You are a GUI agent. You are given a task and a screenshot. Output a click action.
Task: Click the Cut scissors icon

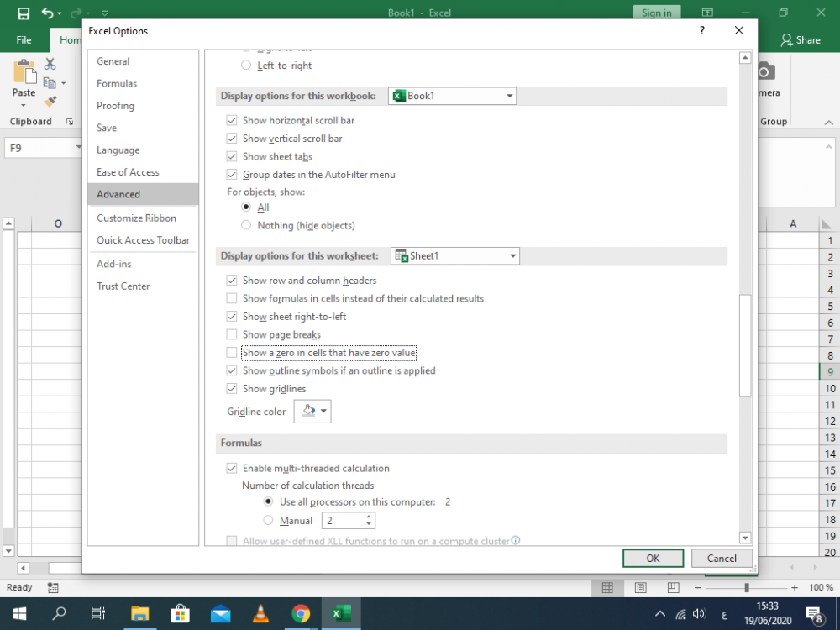(50, 65)
